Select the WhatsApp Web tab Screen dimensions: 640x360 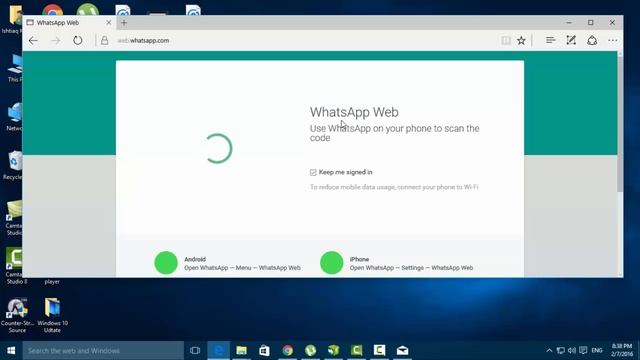click(69, 23)
